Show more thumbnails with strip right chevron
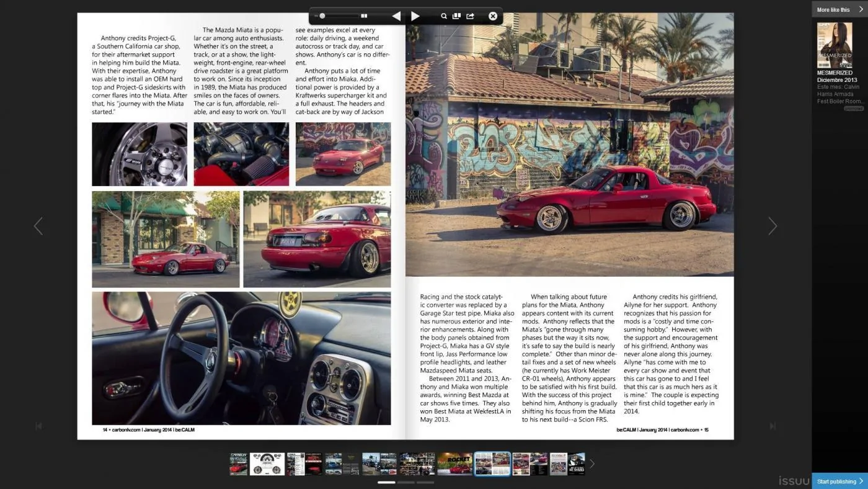The image size is (868, 489). click(x=591, y=464)
